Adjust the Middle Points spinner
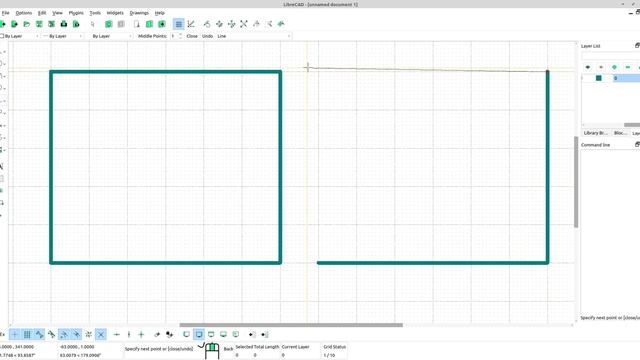This screenshot has width=640, height=360. 176,36
